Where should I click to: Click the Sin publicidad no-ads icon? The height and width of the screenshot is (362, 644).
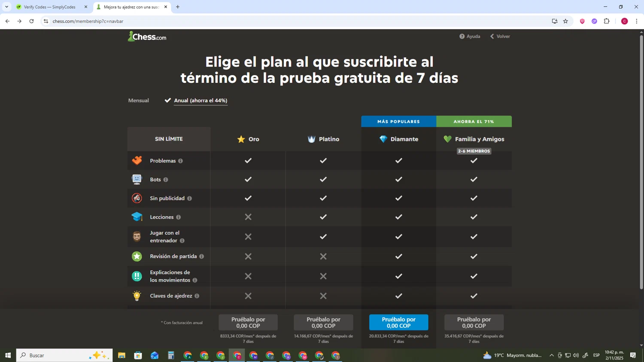click(x=137, y=198)
